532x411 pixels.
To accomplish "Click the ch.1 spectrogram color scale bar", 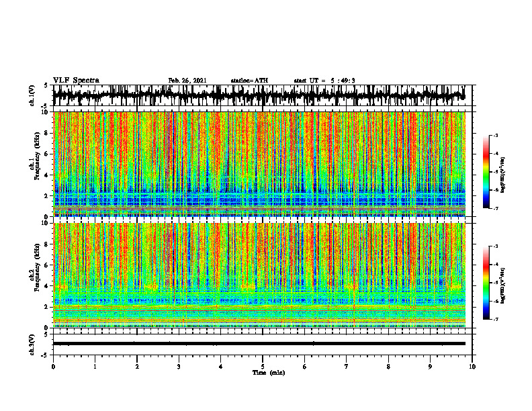I will [486, 172].
